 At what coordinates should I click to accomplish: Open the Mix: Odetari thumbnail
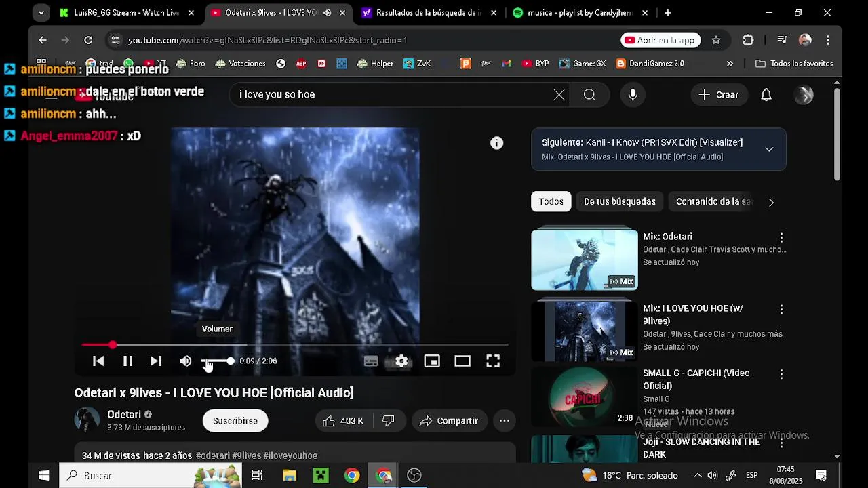tap(585, 260)
